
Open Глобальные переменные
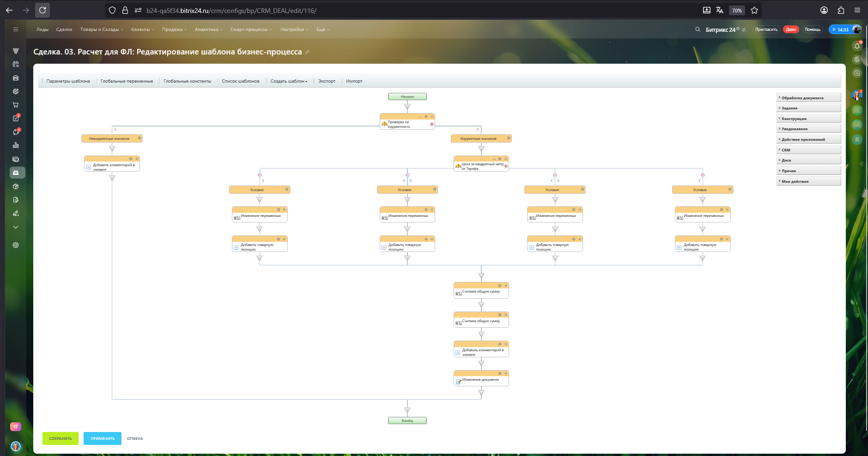point(127,81)
